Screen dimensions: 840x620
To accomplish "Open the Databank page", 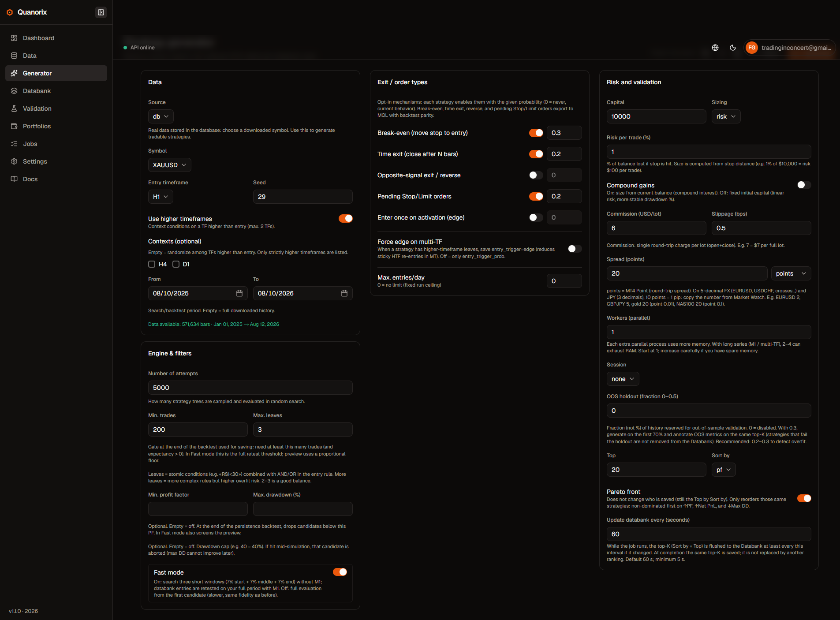I will pos(56,91).
